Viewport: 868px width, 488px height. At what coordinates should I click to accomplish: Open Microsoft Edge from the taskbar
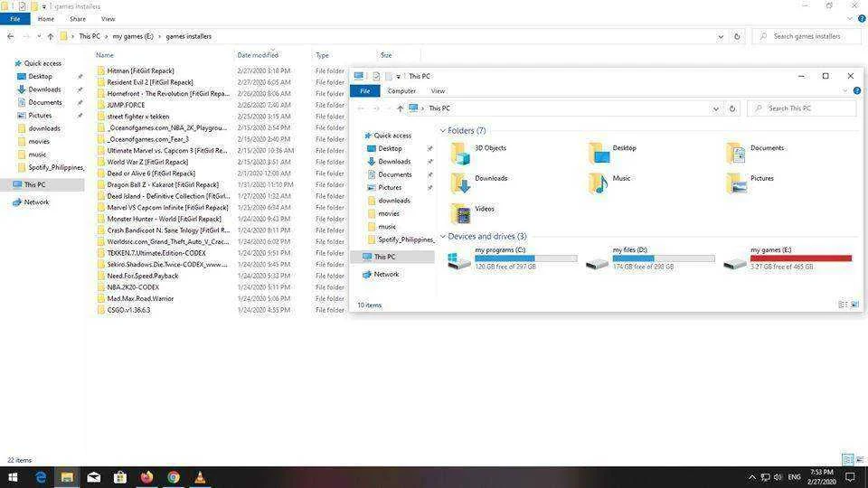coord(41,477)
